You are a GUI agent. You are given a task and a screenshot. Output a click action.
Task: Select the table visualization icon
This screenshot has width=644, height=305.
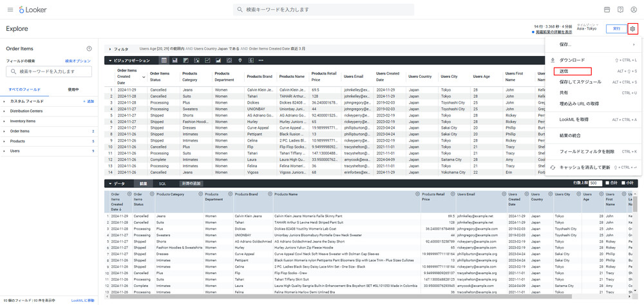click(164, 60)
